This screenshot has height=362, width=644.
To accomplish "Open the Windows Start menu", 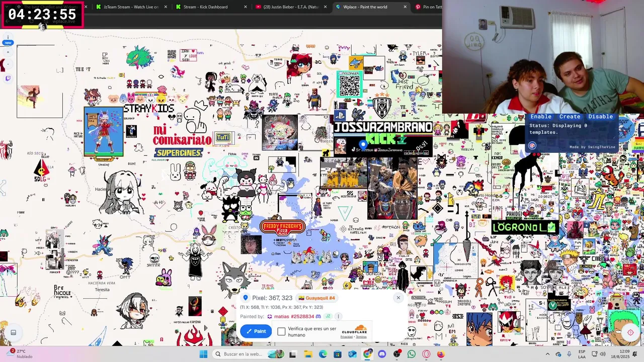I will 203,354.
